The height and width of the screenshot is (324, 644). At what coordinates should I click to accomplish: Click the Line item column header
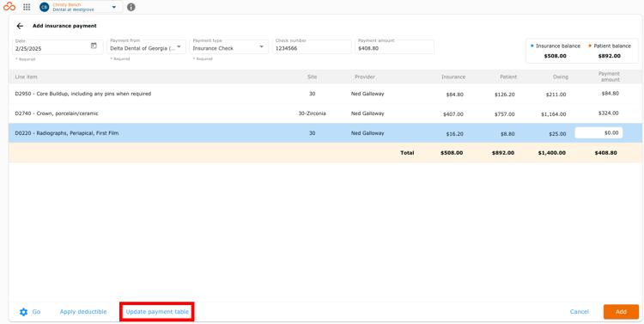pos(27,76)
